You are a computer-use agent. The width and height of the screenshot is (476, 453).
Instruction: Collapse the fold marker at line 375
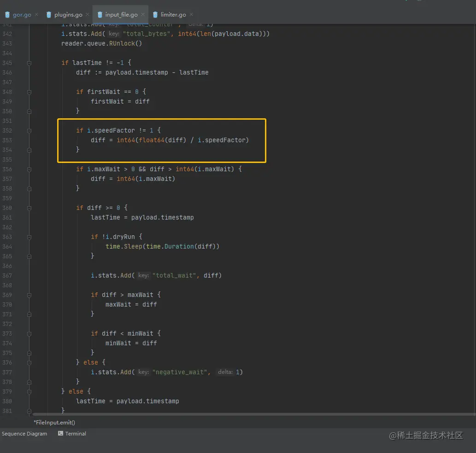coord(29,353)
